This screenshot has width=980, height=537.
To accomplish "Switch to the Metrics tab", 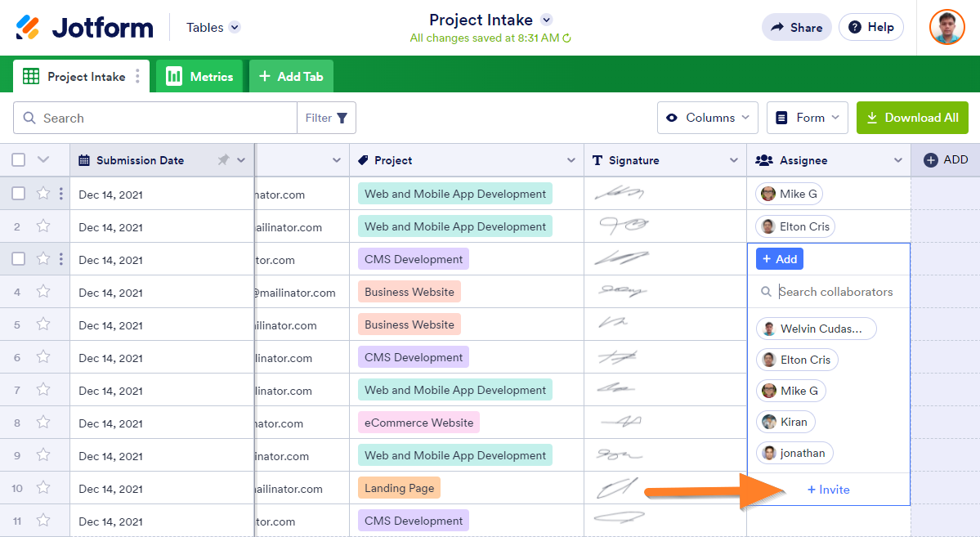I will [200, 76].
